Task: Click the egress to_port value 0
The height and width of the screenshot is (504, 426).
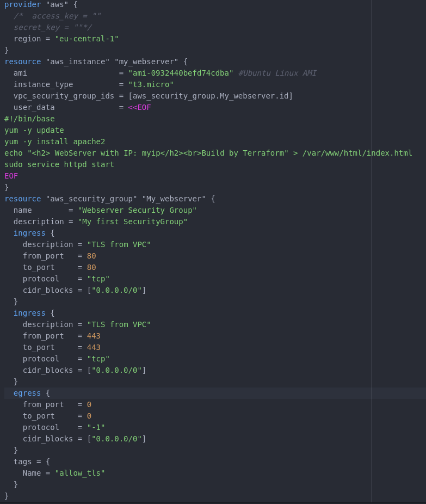Action: click(89, 416)
